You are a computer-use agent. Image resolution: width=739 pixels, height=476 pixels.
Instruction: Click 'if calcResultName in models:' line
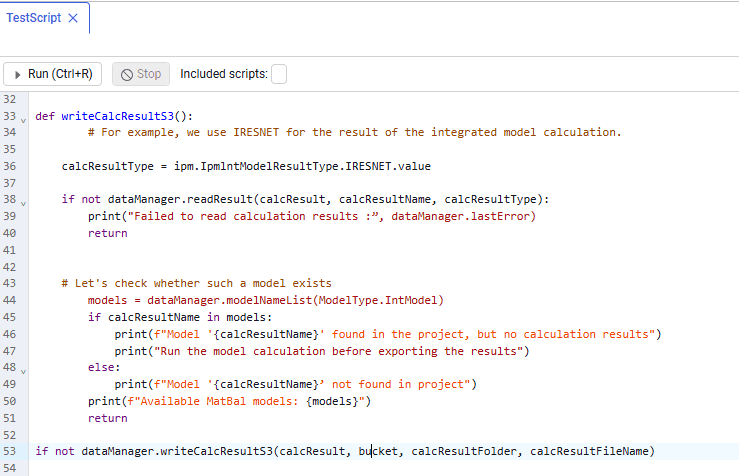(x=180, y=317)
